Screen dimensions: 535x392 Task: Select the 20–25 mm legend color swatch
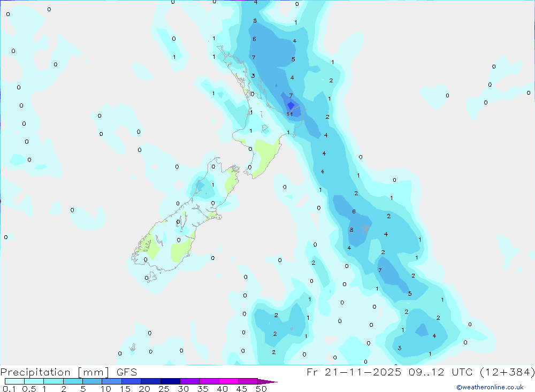(x=150, y=381)
